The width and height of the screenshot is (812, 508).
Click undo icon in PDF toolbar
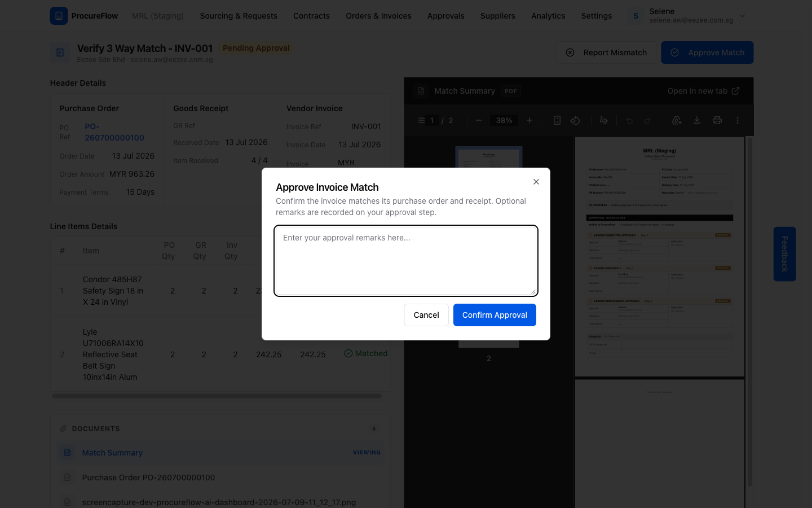pos(629,120)
